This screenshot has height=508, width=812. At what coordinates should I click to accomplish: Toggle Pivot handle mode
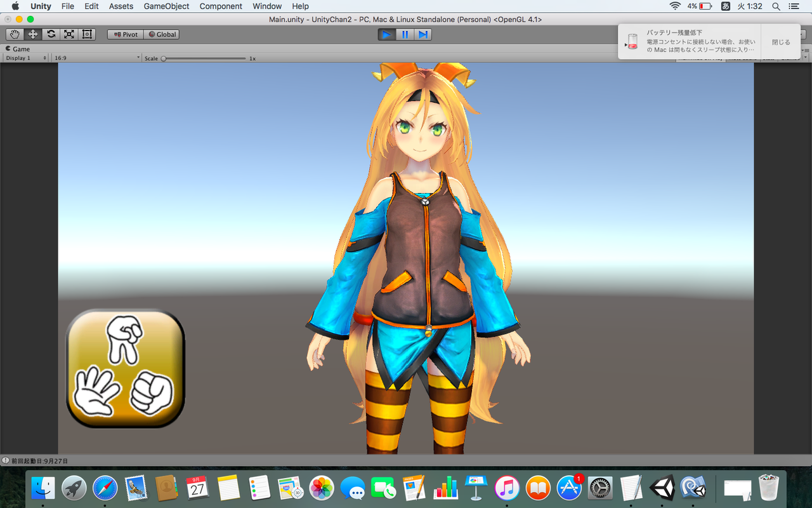(x=125, y=34)
